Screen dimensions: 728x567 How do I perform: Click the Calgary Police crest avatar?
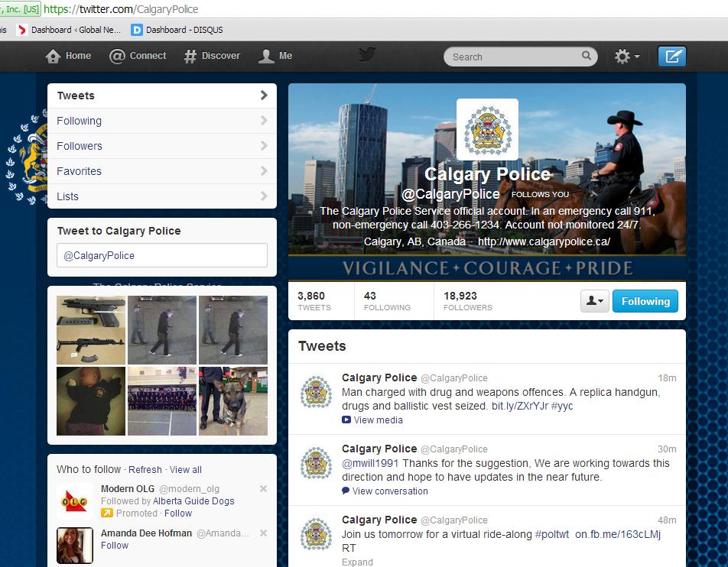click(487, 130)
